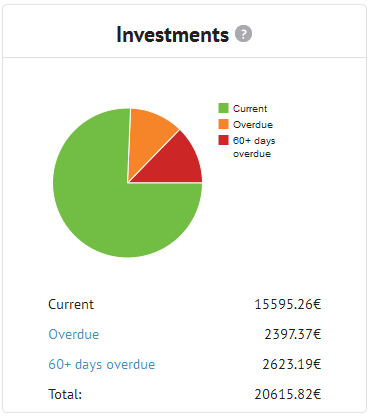Viewport: 370px width, 416px height.
Task: Click the 15595.26€ Current amount
Action: [x=288, y=304]
